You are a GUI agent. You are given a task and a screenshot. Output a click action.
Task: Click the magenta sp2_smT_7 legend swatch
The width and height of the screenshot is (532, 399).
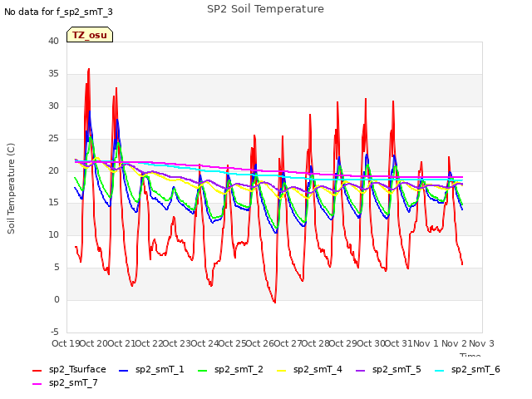pyautogui.click(x=37, y=384)
